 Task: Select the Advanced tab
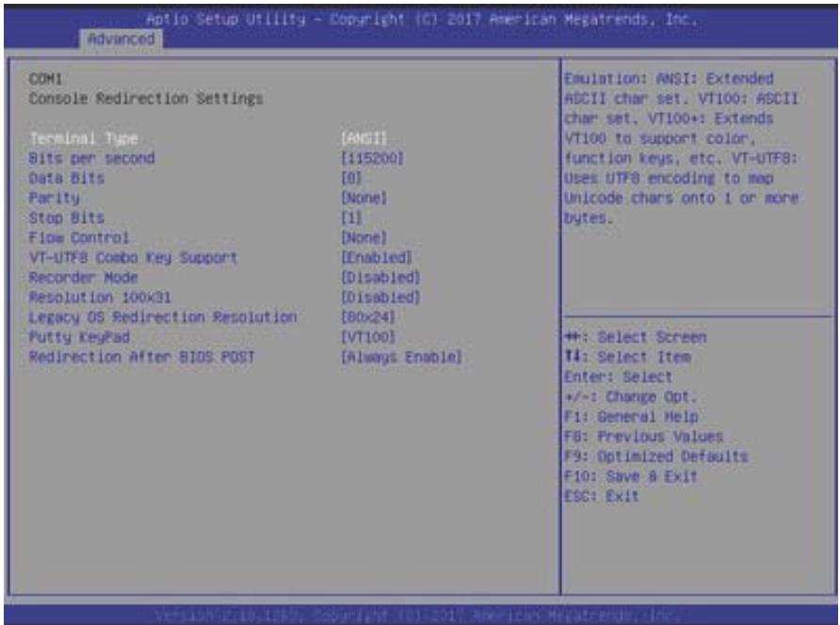pyautogui.click(x=121, y=40)
